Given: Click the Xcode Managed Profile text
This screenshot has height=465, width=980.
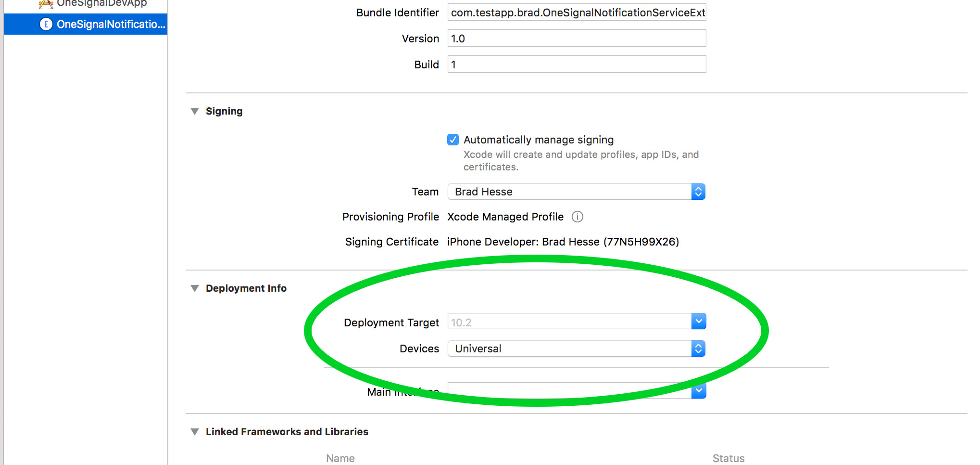Looking at the screenshot, I should (505, 217).
